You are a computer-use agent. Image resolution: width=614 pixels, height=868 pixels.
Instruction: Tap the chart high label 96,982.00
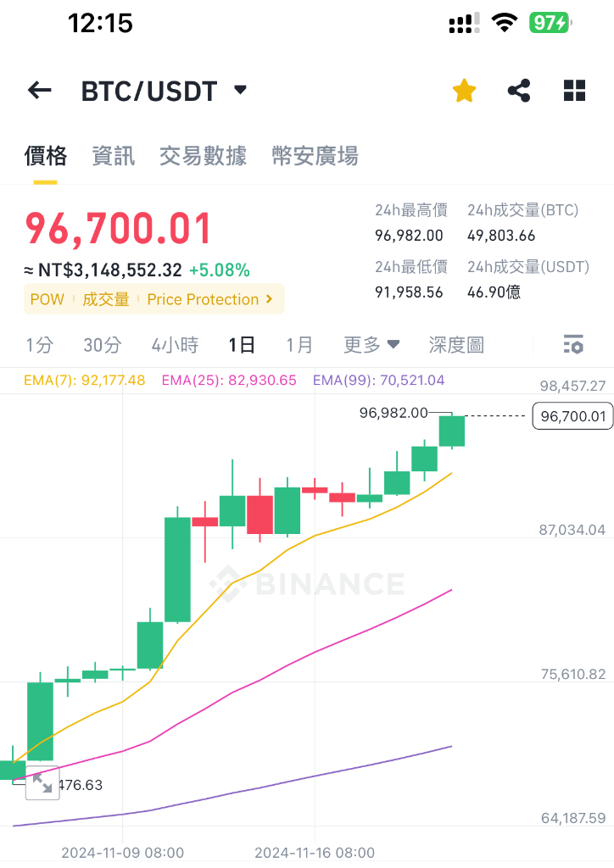coord(394,413)
